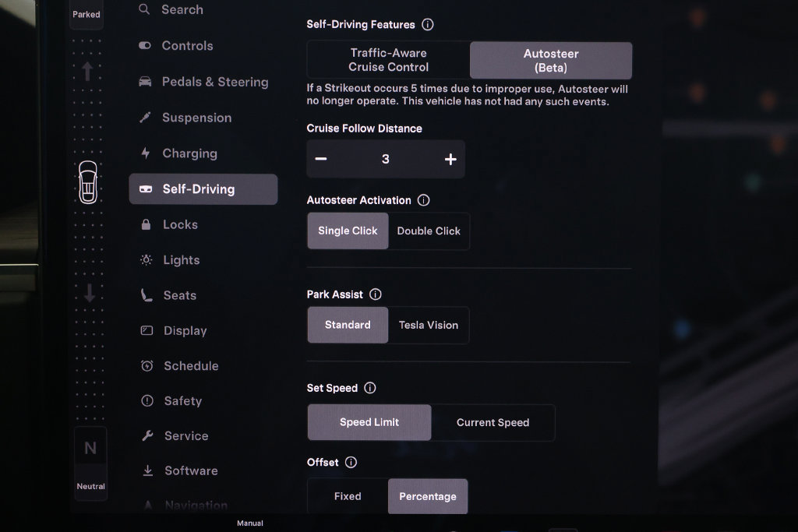Decrease Cruise Follow Distance with minus
The image size is (798, 532).
pos(320,159)
